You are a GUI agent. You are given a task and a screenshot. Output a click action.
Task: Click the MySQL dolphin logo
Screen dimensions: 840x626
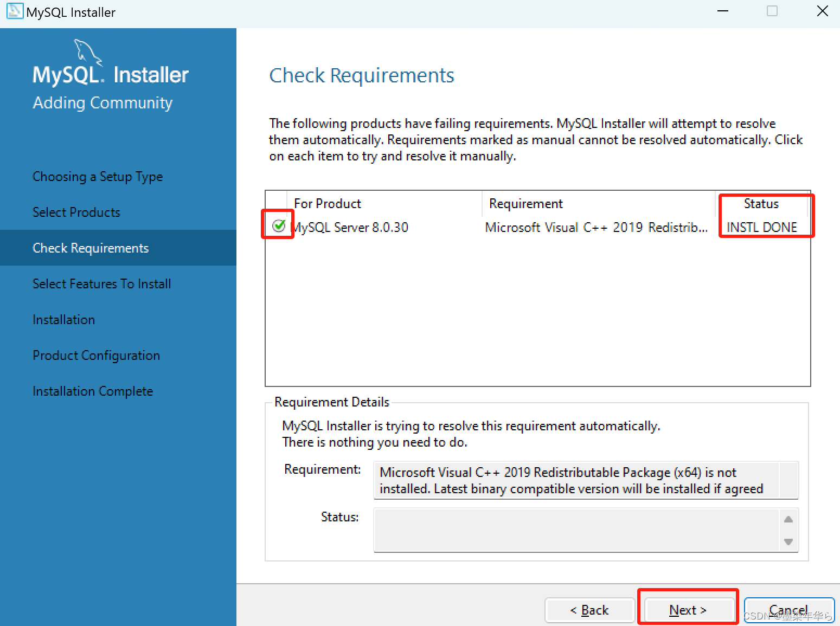pyautogui.click(x=88, y=52)
